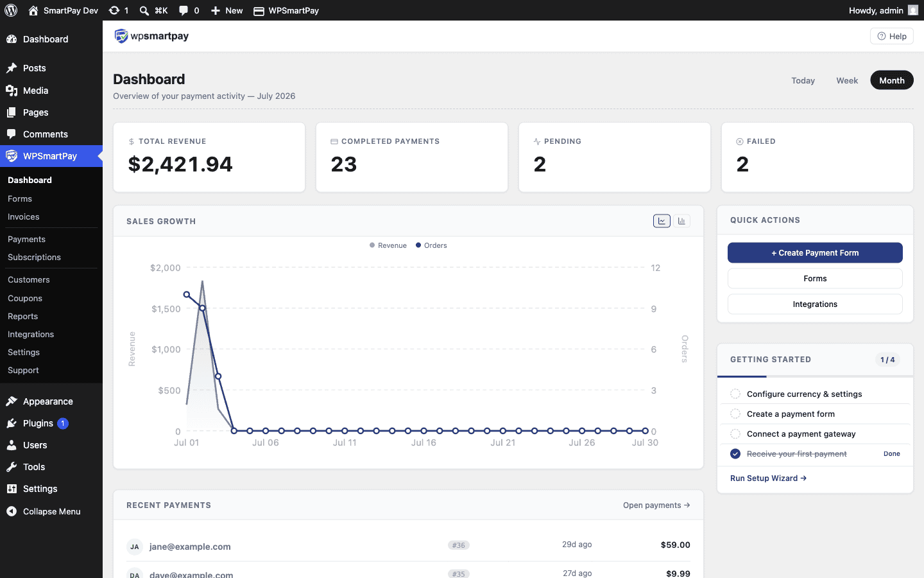This screenshot has width=924, height=578.
Task: Click the Forms quick action button
Action: click(815, 278)
